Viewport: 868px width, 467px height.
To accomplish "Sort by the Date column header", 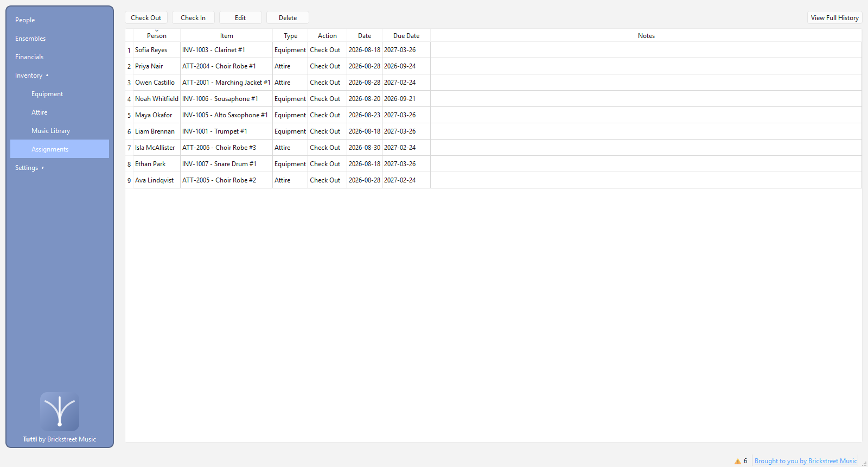I will [x=365, y=35].
